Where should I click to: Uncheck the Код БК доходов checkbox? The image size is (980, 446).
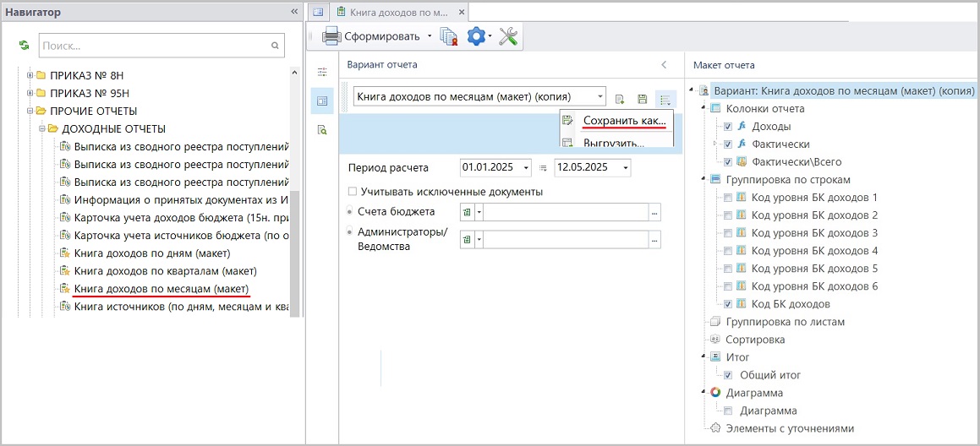728,305
